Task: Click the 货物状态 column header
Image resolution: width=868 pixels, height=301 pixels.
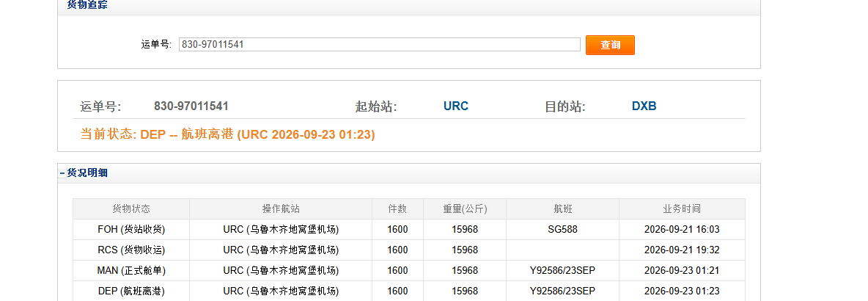Action: point(131,209)
